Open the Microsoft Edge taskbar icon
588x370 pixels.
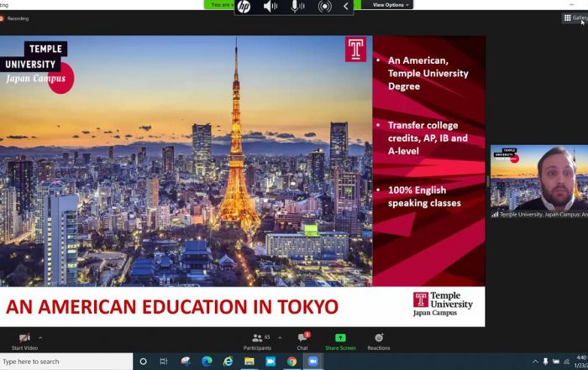[207, 362]
